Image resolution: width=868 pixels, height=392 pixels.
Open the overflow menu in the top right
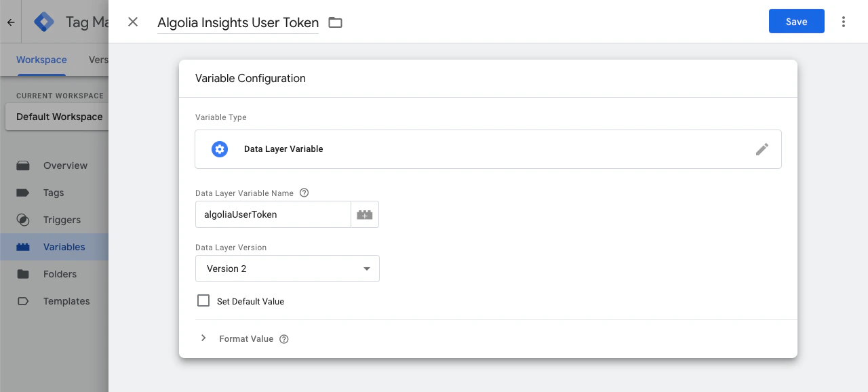(843, 22)
